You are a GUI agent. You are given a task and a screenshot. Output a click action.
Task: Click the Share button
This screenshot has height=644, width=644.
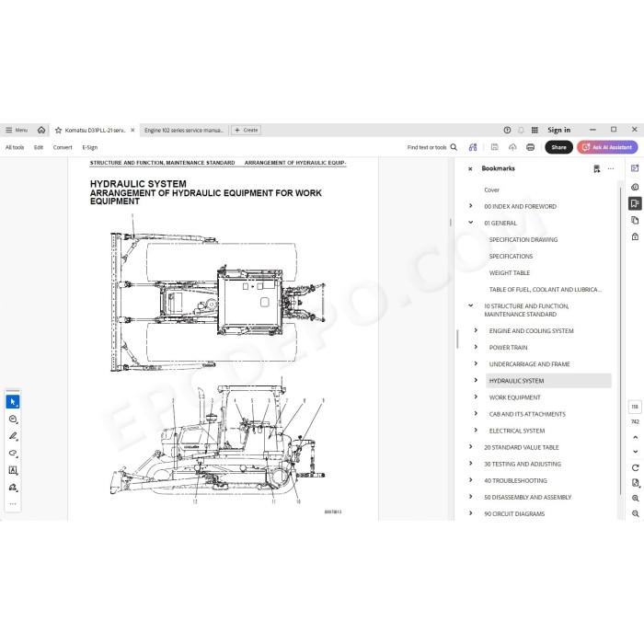(x=558, y=147)
